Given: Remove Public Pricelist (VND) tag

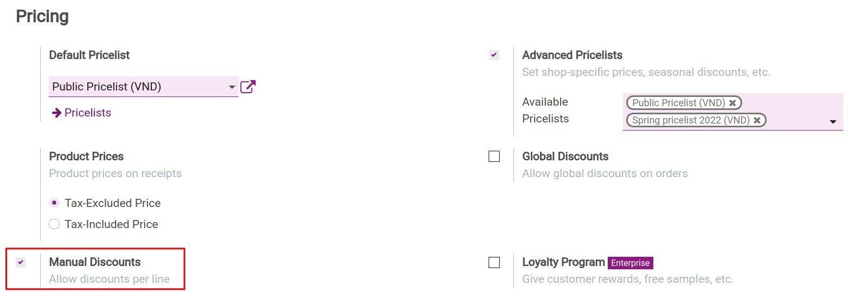Looking at the screenshot, I should tap(732, 103).
